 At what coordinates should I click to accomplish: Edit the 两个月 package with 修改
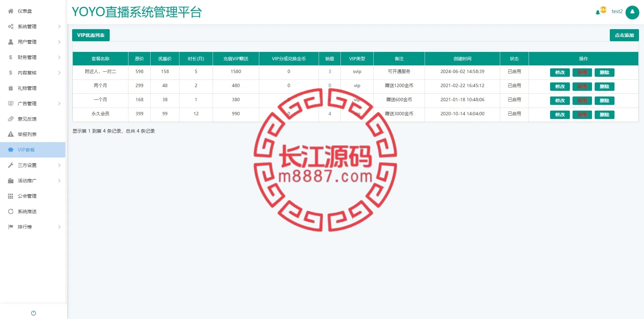tap(560, 86)
